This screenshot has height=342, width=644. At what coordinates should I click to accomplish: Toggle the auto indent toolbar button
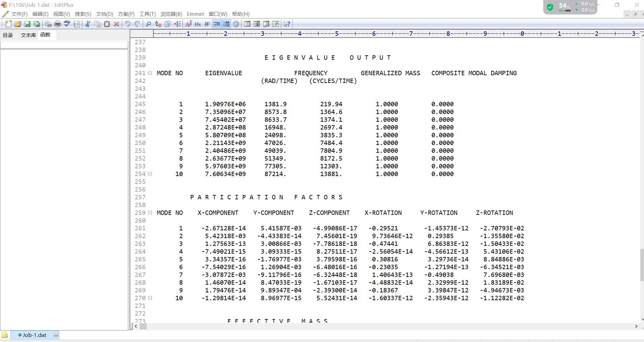tap(217, 24)
